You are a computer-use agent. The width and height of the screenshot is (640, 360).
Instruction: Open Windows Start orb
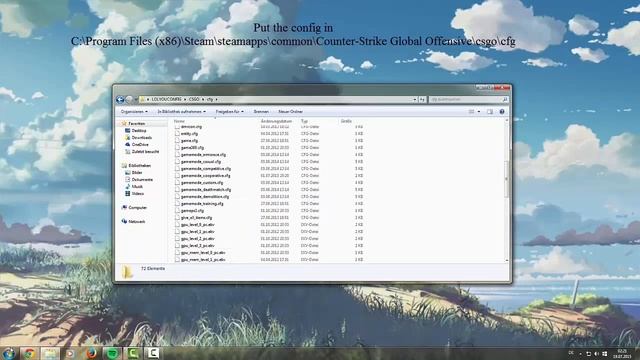(8, 353)
